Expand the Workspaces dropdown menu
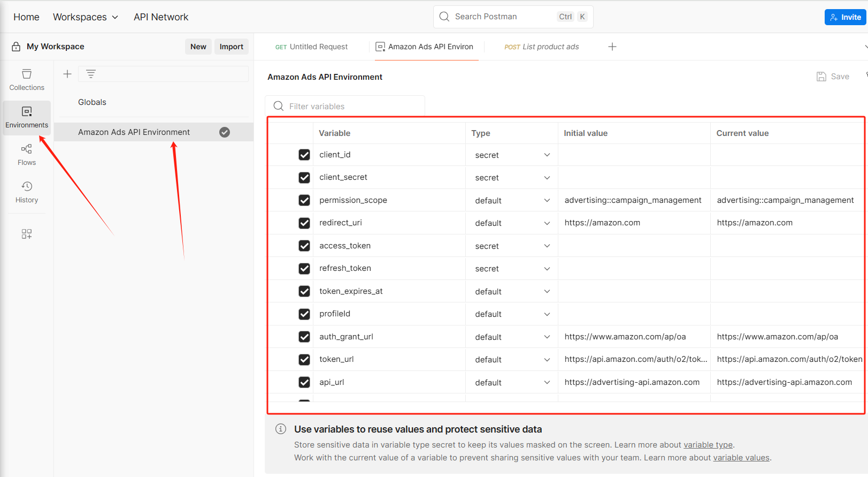Image resolution: width=868 pixels, height=477 pixels. click(86, 17)
